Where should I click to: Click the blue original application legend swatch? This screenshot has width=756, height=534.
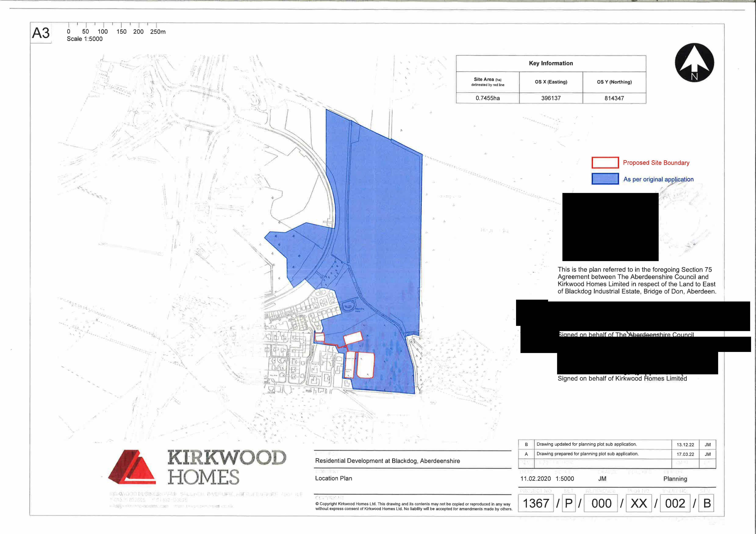605,179
